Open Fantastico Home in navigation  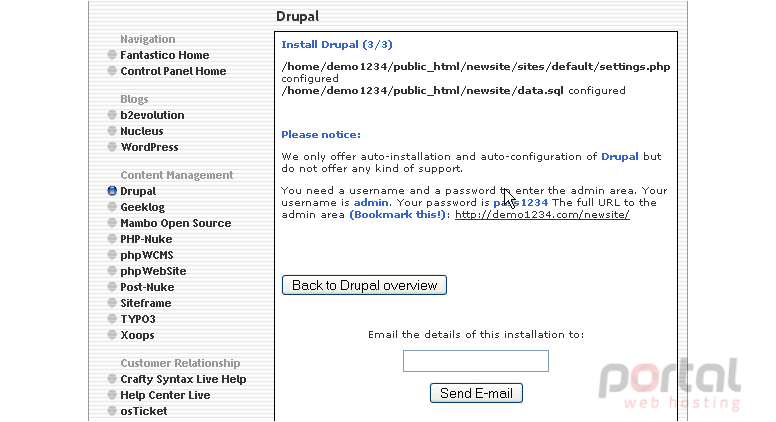point(164,55)
